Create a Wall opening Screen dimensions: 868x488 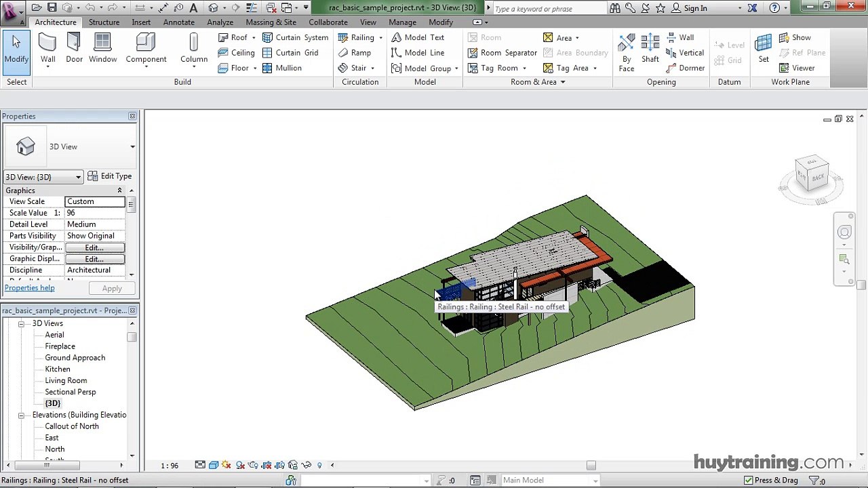[680, 38]
